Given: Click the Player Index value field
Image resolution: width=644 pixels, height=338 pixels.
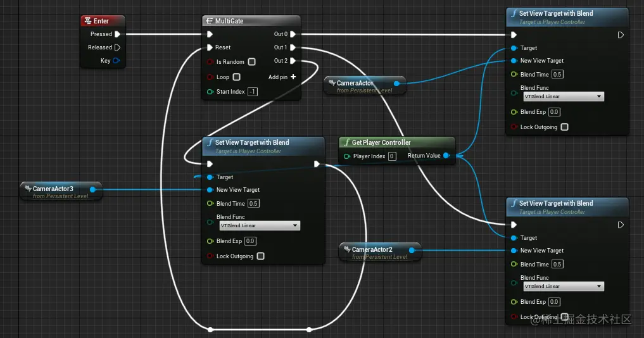Looking at the screenshot, I should tap(392, 156).
